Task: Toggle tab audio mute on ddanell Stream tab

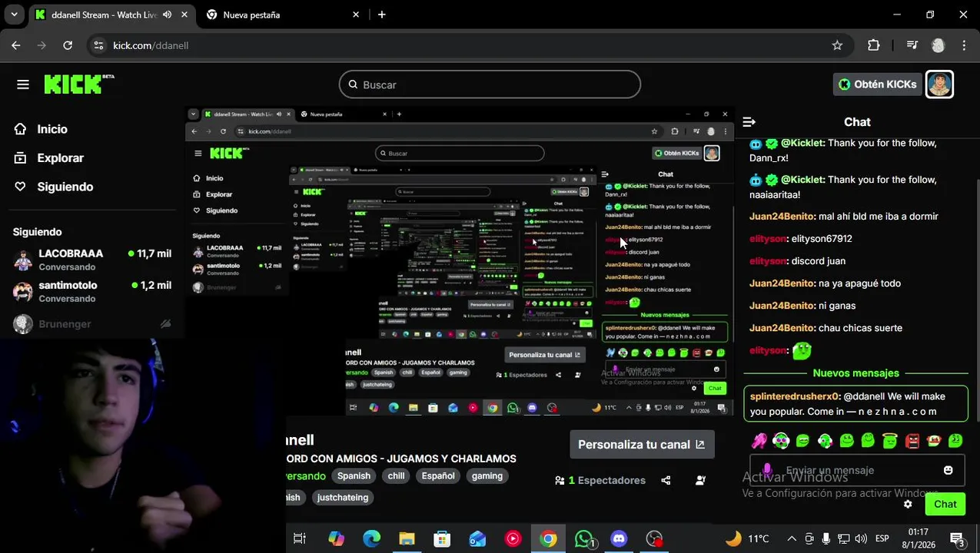Action: (167, 15)
